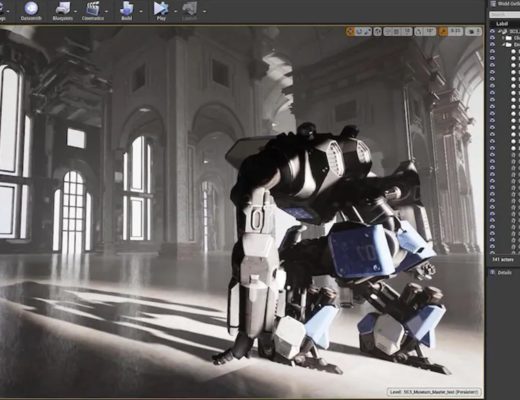This screenshot has height=400, width=520.
Task: Open the grid snap size value
Action: click(x=407, y=32)
